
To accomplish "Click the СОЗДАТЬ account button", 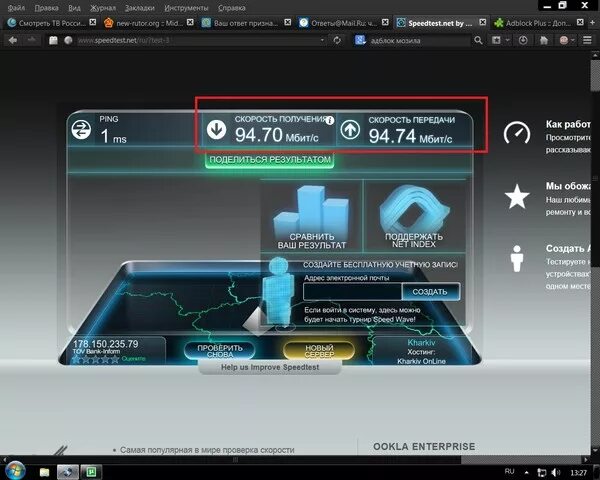I will (430, 292).
